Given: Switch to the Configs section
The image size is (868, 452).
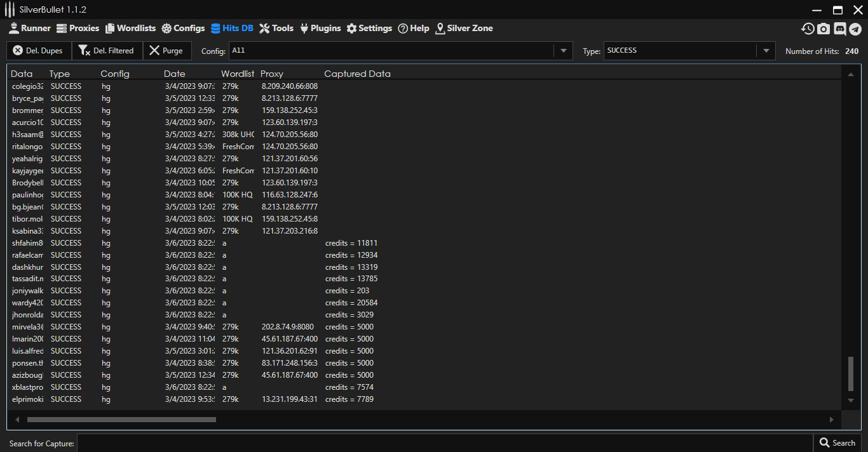Looking at the screenshot, I should tap(183, 29).
